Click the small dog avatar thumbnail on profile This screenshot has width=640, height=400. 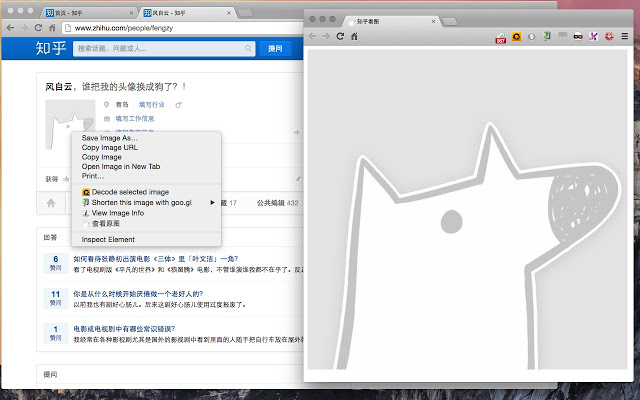coord(70,124)
